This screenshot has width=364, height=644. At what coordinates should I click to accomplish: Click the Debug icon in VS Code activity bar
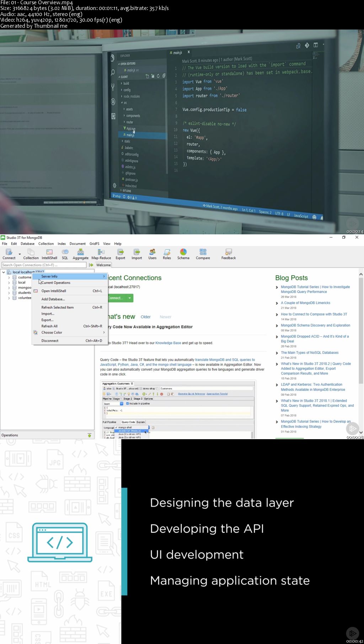pos(113,102)
